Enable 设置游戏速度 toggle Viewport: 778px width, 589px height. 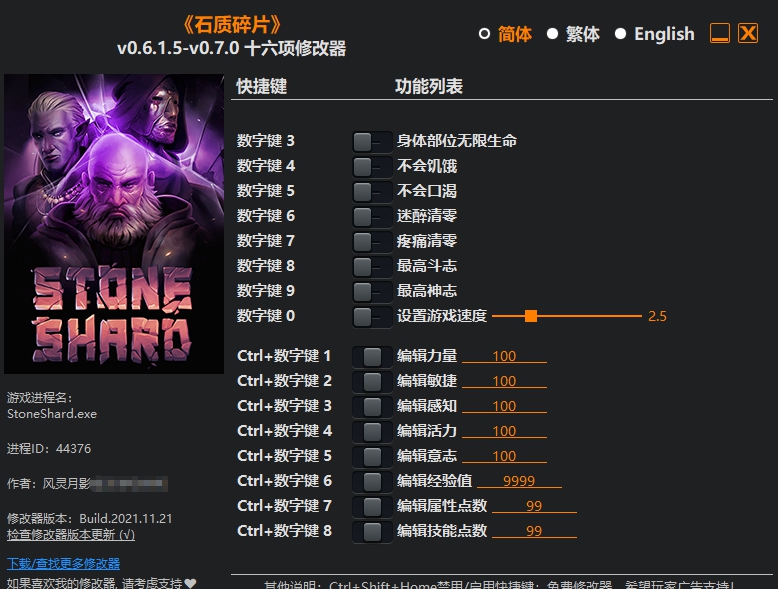click(372, 317)
